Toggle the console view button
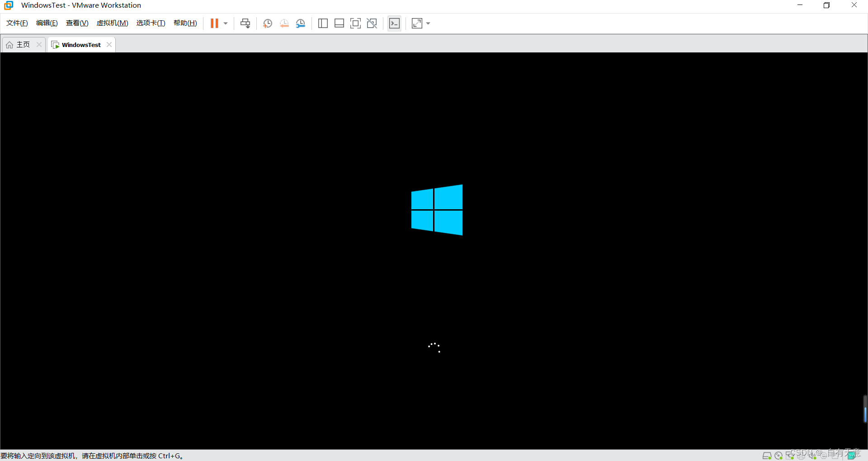 394,24
